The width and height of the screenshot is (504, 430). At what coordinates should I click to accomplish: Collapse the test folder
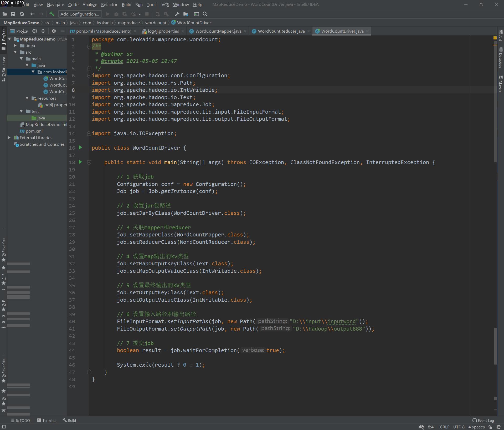coord(21,111)
